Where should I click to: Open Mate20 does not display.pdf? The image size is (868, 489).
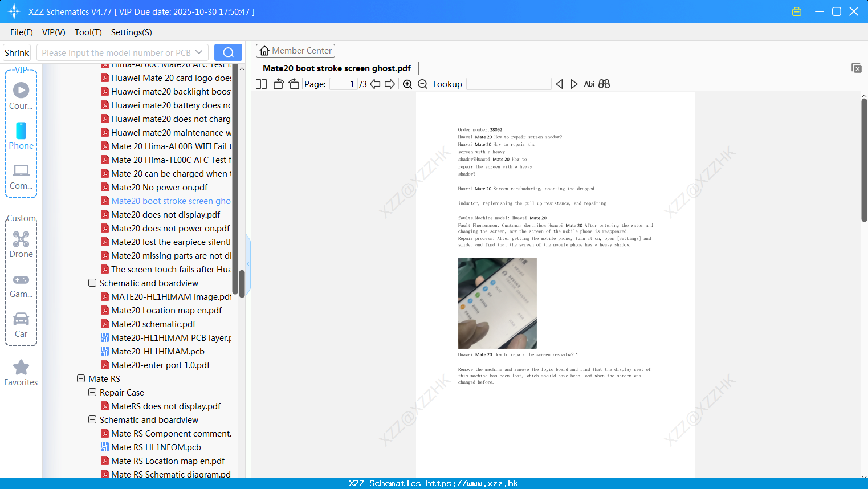[165, 214]
